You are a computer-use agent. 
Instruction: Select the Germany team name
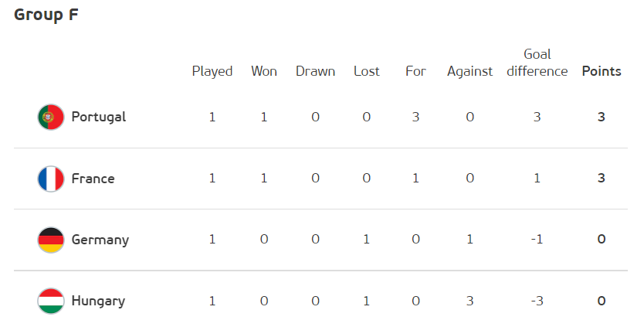[x=100, y=240]
